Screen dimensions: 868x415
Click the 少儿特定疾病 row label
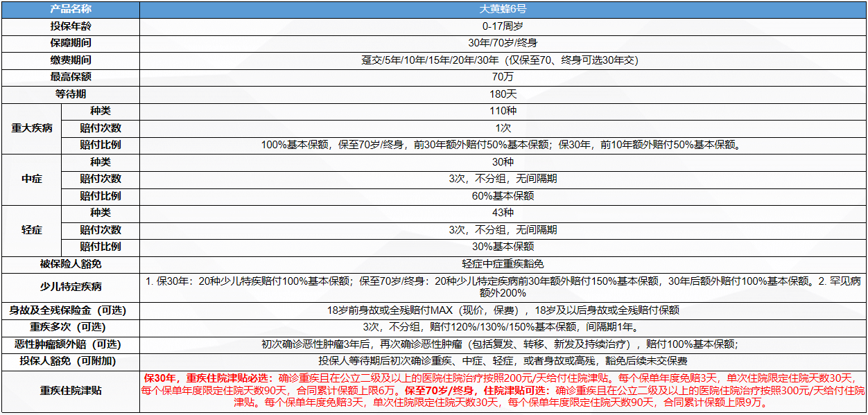coord(71,287)
